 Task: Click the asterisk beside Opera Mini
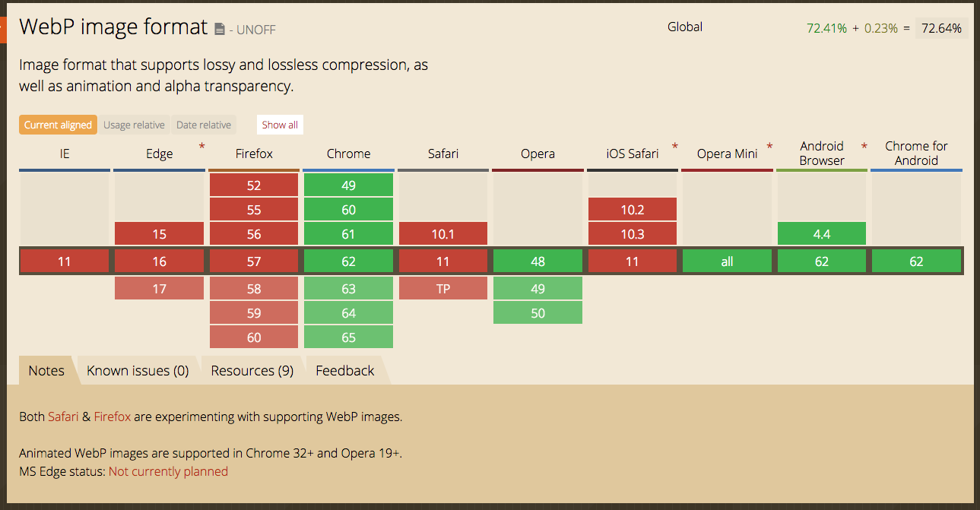[x=769, y=146]
